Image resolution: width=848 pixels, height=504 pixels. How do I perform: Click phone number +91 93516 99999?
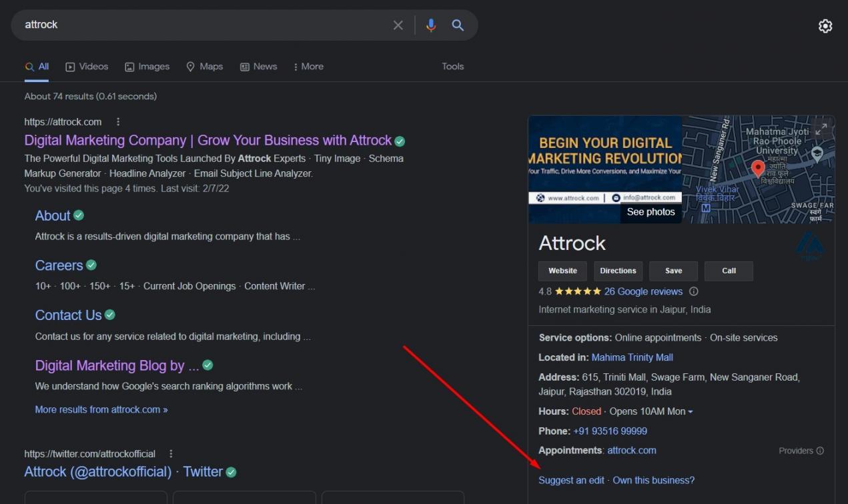[x=610, y=431]
